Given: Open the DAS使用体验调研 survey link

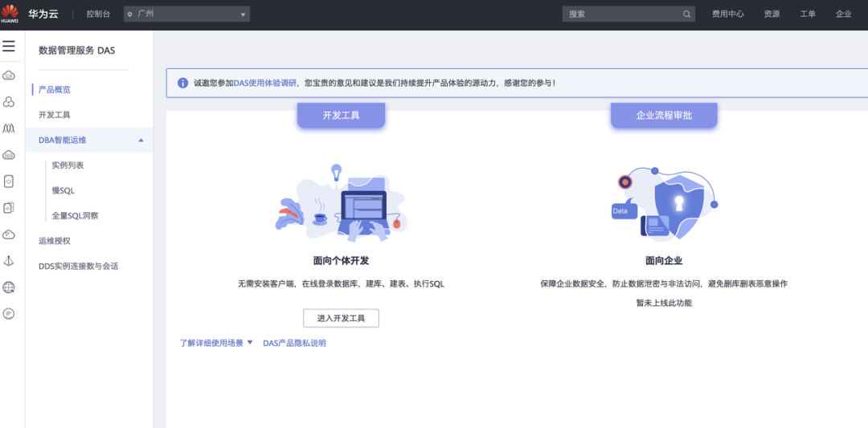Looking at the screenshot, I should (x=265, y=83).
